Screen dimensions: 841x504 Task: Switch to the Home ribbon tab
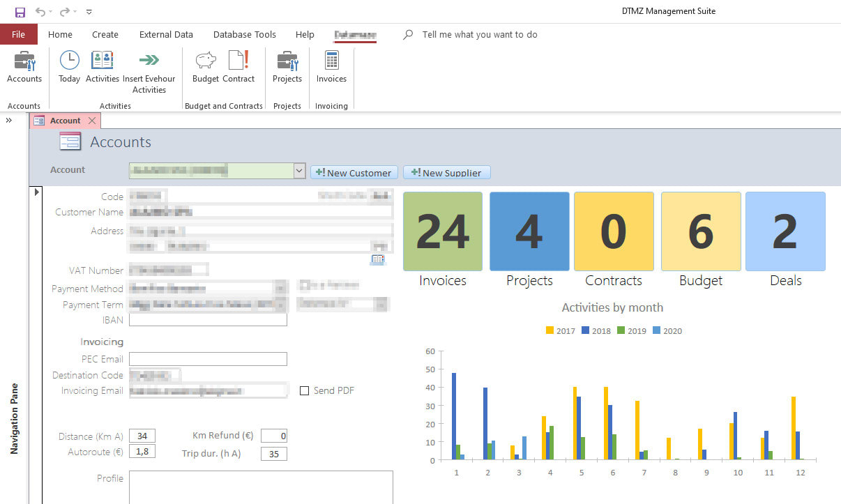coord(60,34)
